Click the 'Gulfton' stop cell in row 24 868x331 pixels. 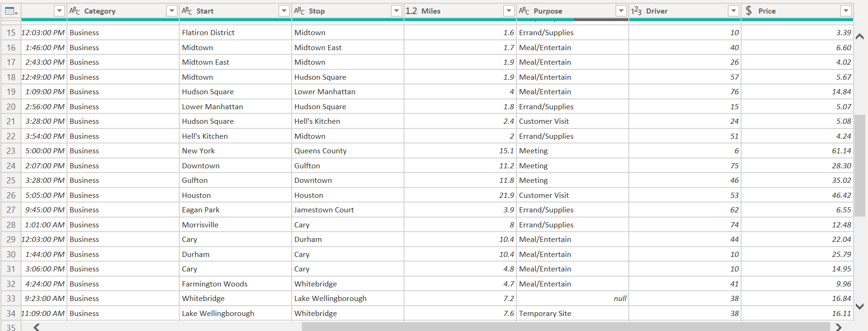[x=348, y=165]
